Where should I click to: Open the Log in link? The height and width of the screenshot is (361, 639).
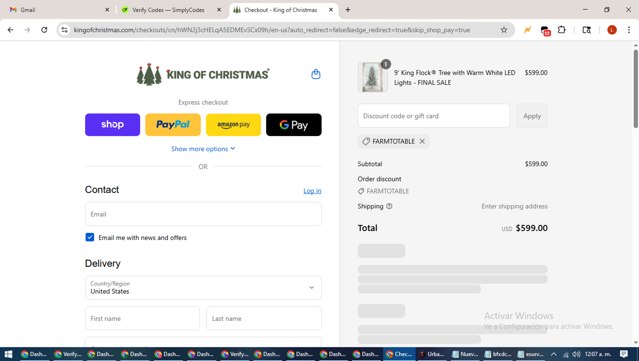tap(312, 191)
